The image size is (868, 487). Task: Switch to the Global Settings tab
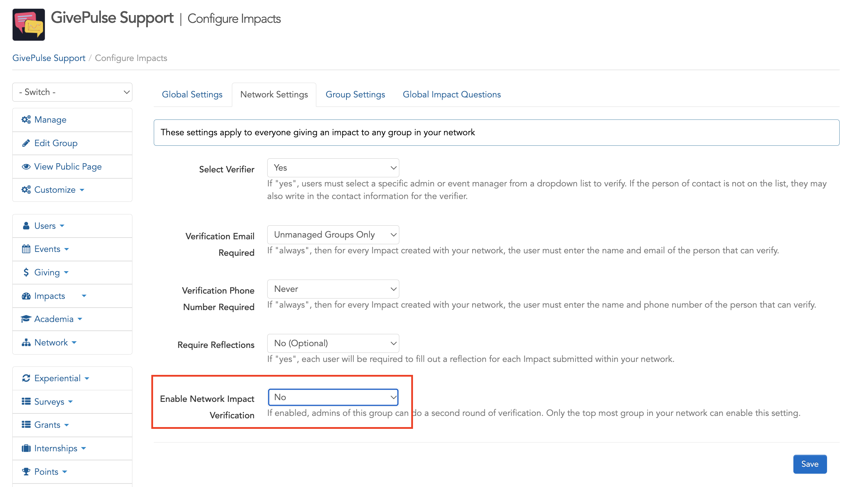(192, 95)
